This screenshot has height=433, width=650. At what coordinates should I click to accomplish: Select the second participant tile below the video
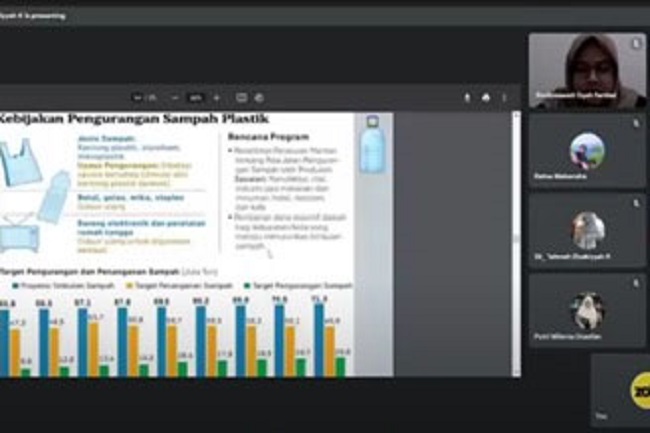coord(587,151)
